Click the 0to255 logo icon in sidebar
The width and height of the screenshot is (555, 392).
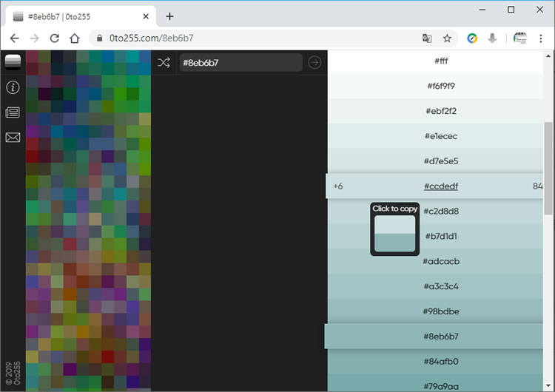[13, 62]
